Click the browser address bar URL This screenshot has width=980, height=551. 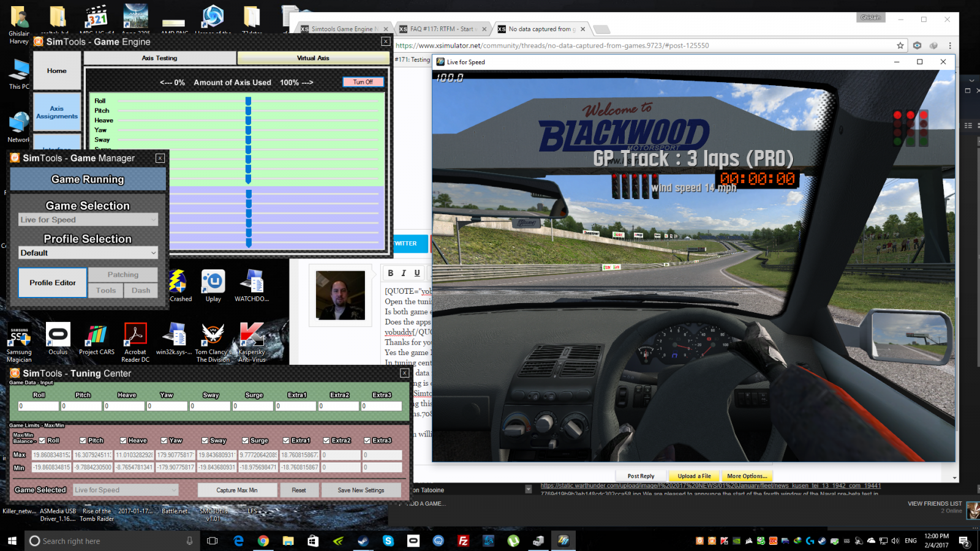[x=552, y=45]
